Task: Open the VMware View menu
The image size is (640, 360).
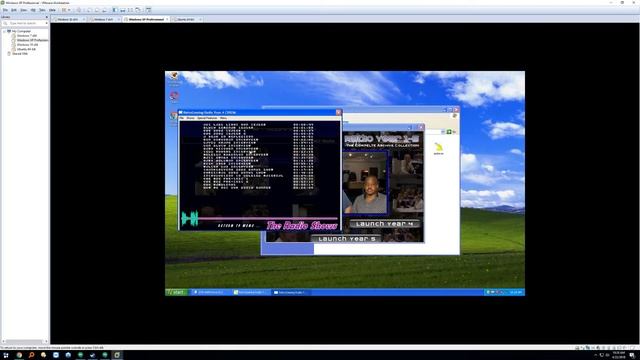Action: pos(24,10)
